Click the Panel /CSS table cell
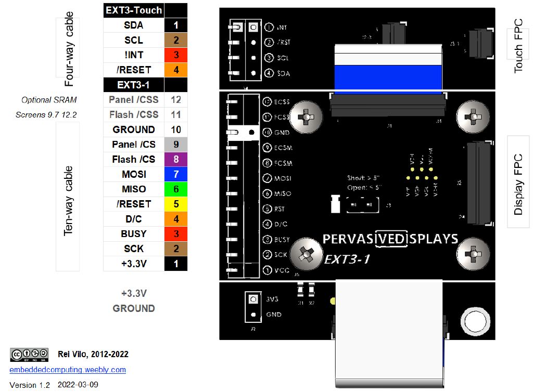Image resolution: width=534 pixels, height=392 pixels. (x=133, y=100)
